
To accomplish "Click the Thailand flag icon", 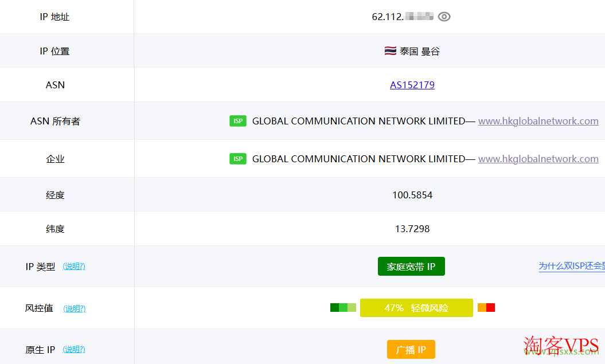I will coord(390,50).
